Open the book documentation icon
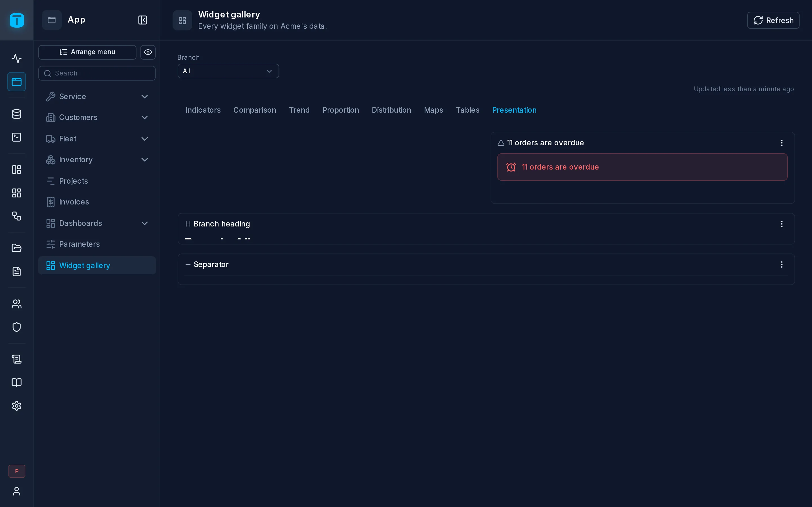Screen dimensions: 812x507 tap(16, 383)
